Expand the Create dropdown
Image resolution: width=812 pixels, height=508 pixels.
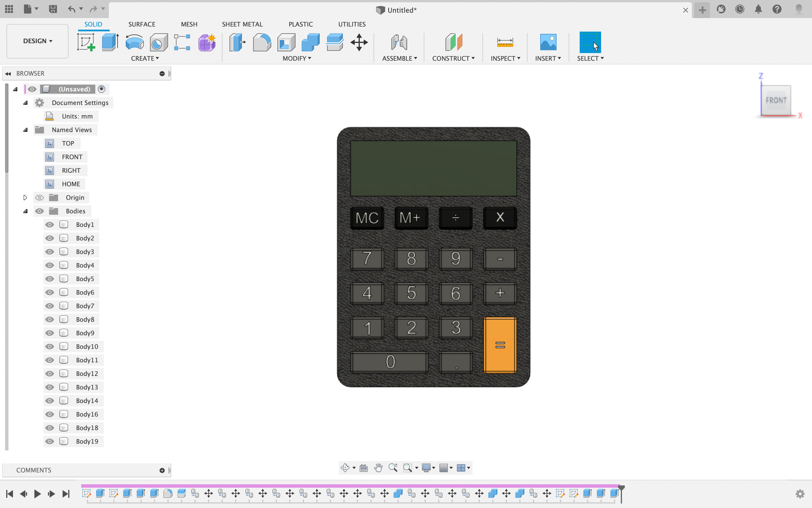tap(145, 58)
